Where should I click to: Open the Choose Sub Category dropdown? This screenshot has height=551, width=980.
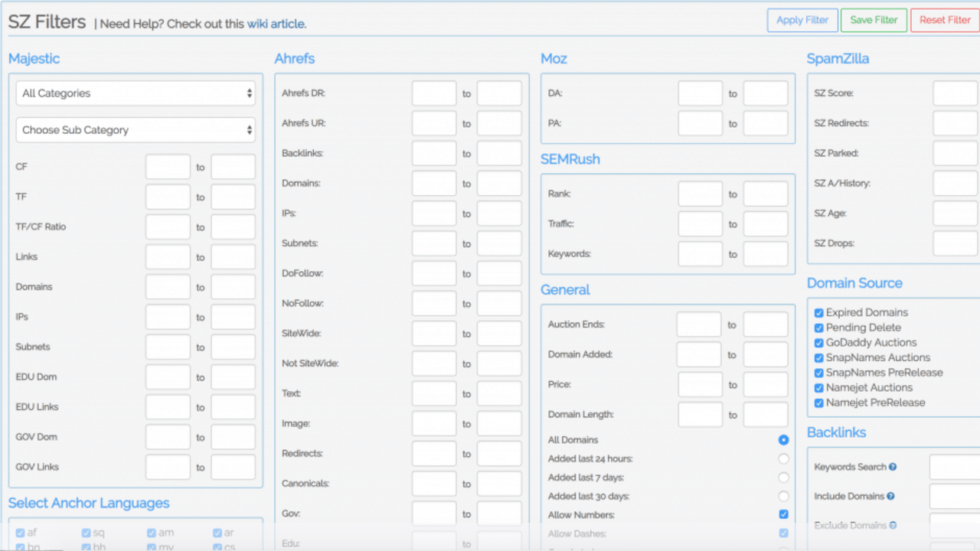[136, 130]
